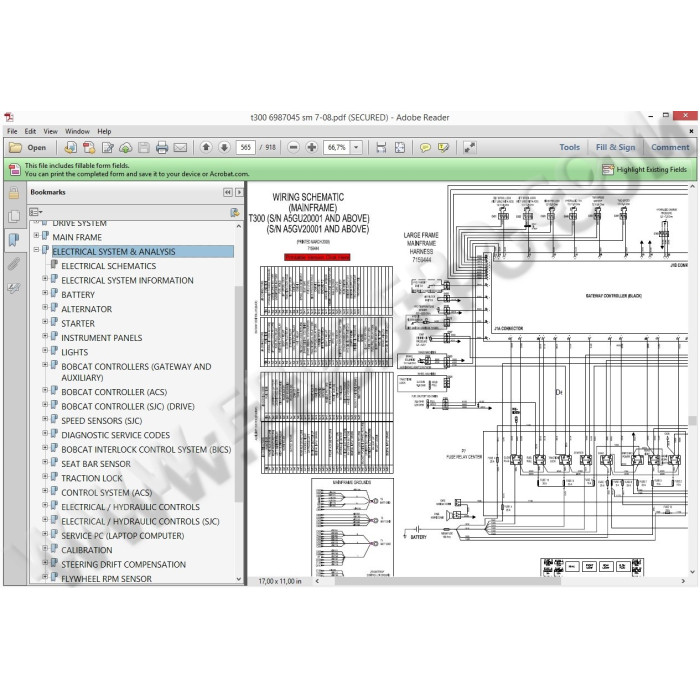This screenshot has height=700, width=700.
Task: Click red Printable Version Click Here link
Action: 317,257
